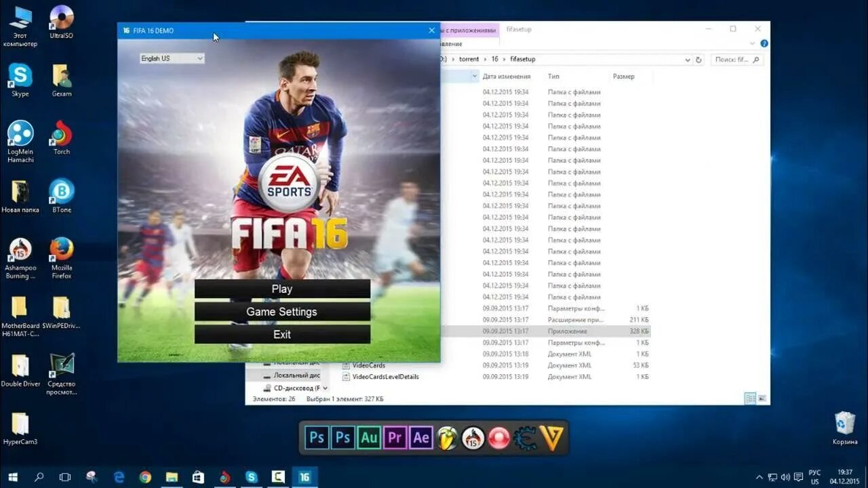Launch Adobe Audition from the dock
The width and height of the screenshot is (868, 488).
click(369, 438)
